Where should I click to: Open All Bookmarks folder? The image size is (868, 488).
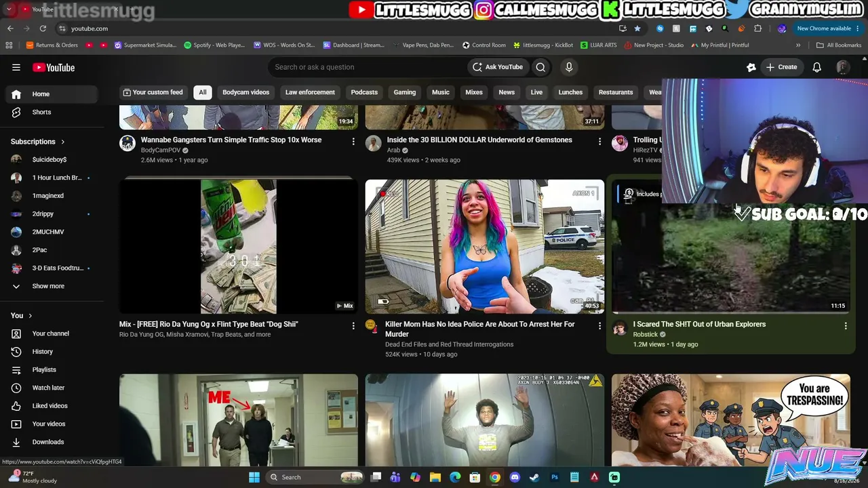tap(839, 45)
